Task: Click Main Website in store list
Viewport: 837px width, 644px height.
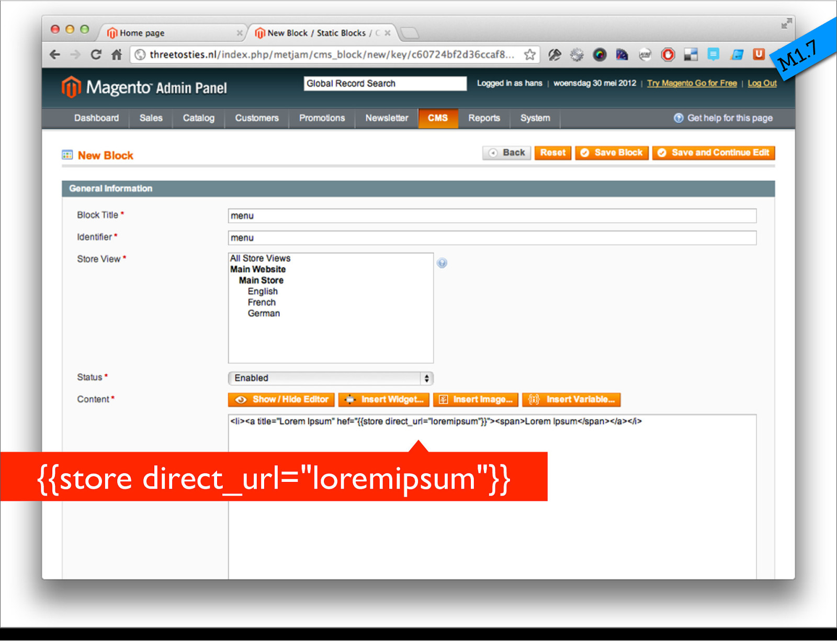Action: pyautogui.click(x=258, y=269)
